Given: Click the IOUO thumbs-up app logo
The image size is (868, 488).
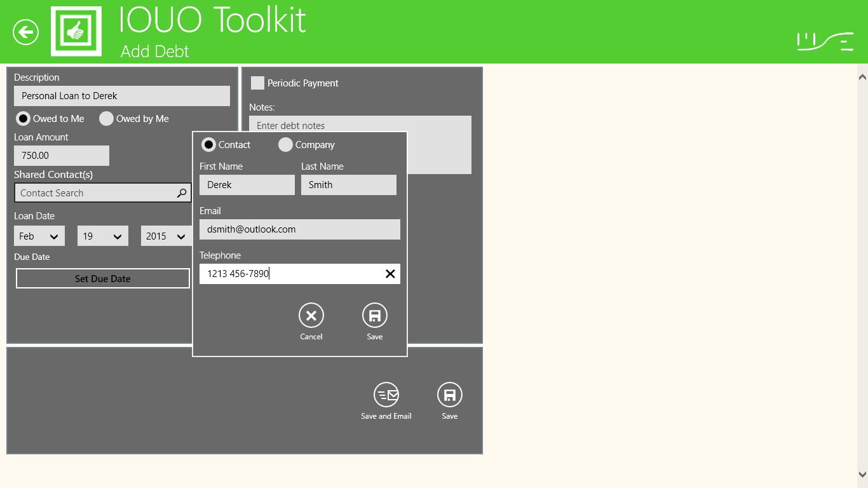Looking at the screenshot, I should 76,32.
